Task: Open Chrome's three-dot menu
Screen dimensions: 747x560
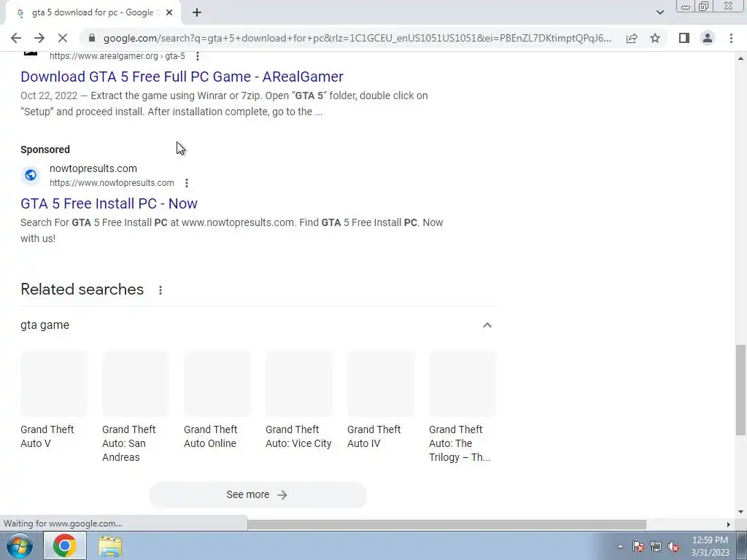Action: (x=731, y=38)
